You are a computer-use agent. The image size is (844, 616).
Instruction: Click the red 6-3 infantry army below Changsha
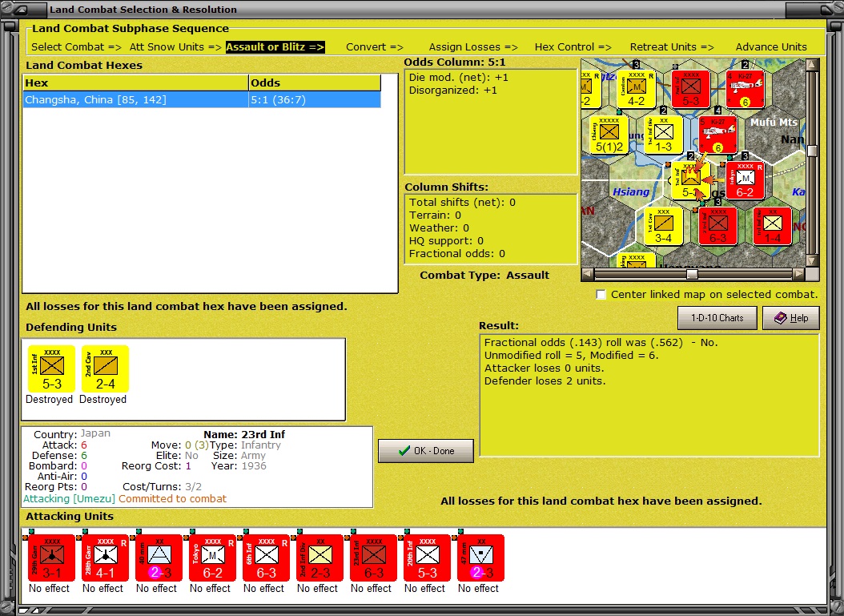[x=718, y=226]
